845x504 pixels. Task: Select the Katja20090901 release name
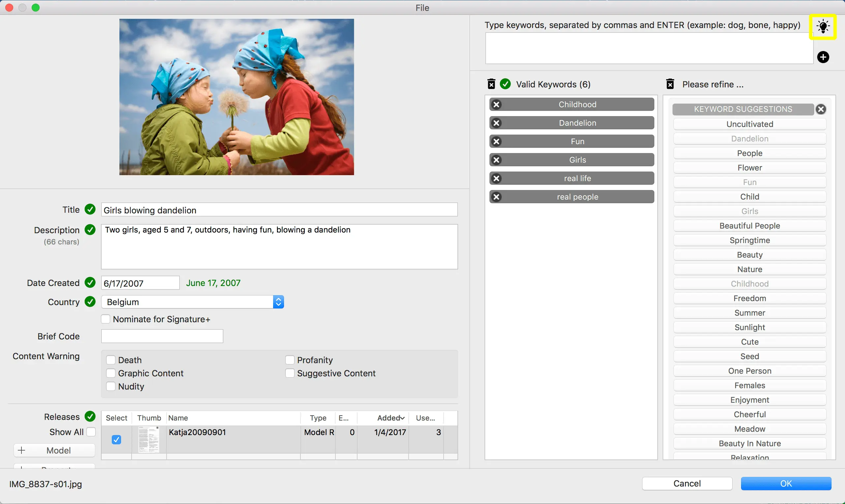[197, 432]
